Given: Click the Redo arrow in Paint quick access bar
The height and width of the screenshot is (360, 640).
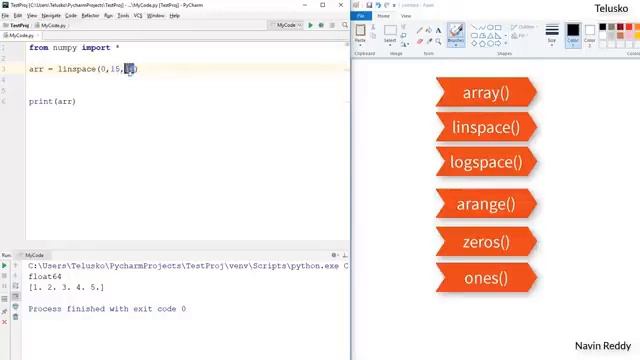Looking at the screenshot, I should [387, 5].
